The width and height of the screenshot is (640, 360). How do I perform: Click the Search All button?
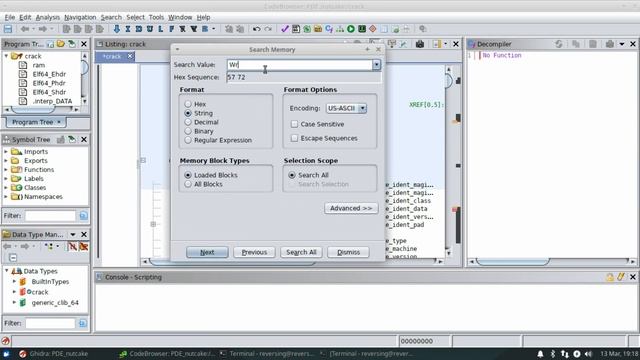pyautogui.click(x=301, y=252)
